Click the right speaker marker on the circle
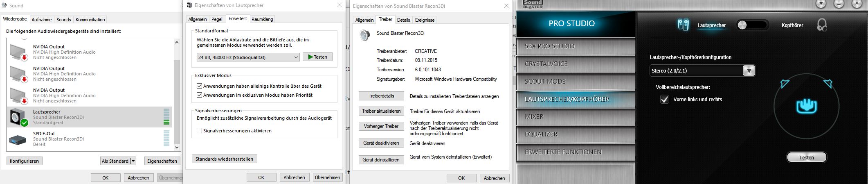868x184 pixels. pos(828,84)
